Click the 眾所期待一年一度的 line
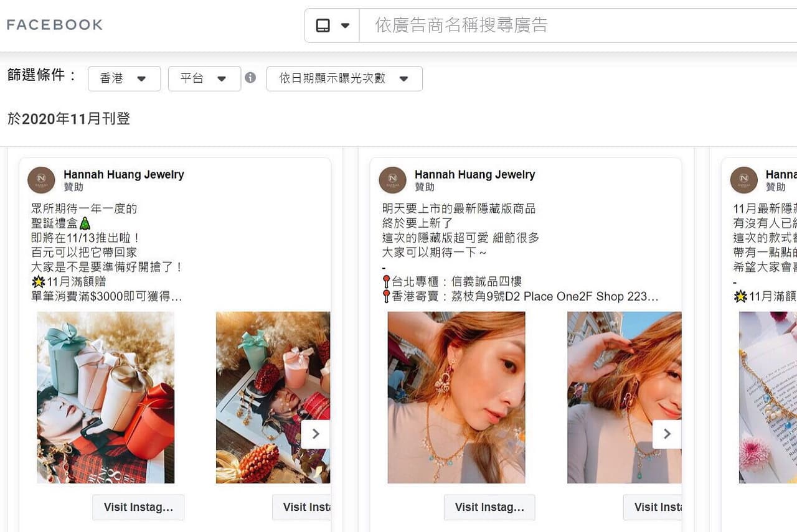797x532 pixels. coord(84,208)
